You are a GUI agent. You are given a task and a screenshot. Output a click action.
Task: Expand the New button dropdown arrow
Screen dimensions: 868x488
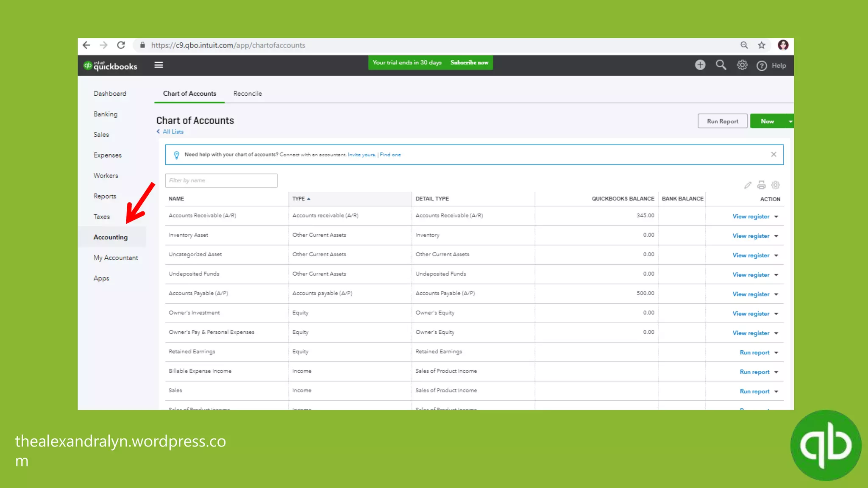(x=790, y=122)
